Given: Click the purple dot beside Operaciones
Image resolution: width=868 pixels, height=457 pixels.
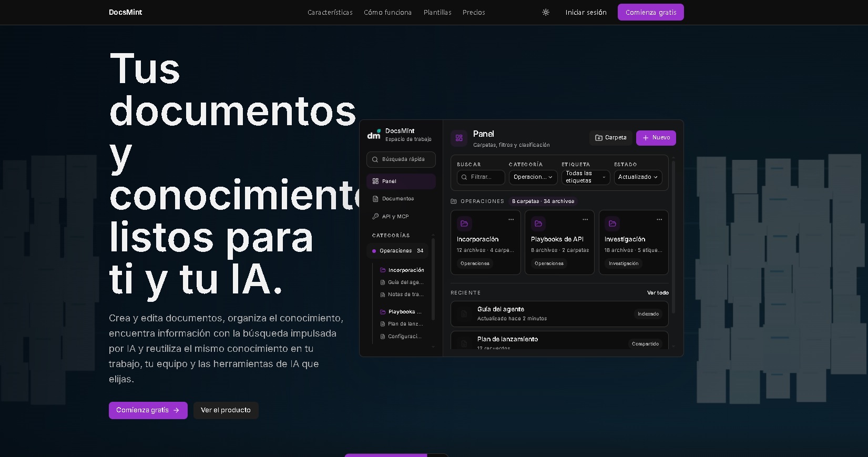Looking at the screenshot, I should (374, 251).
